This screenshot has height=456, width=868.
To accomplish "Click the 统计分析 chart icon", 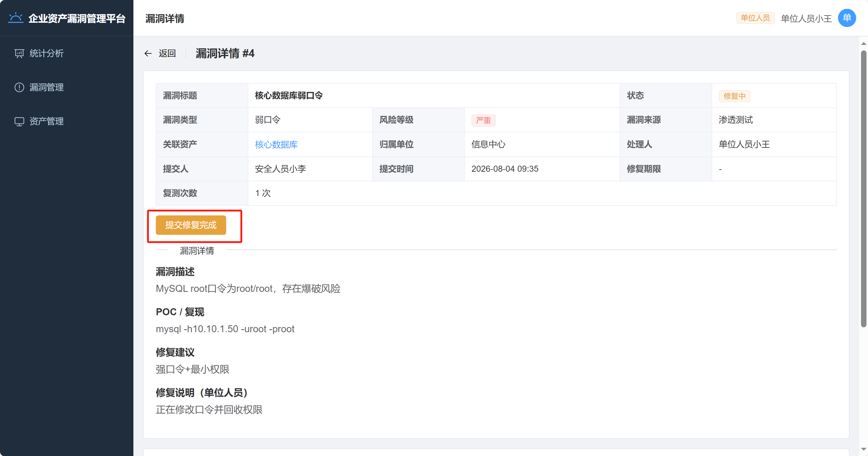I will (x=19, y=53).
